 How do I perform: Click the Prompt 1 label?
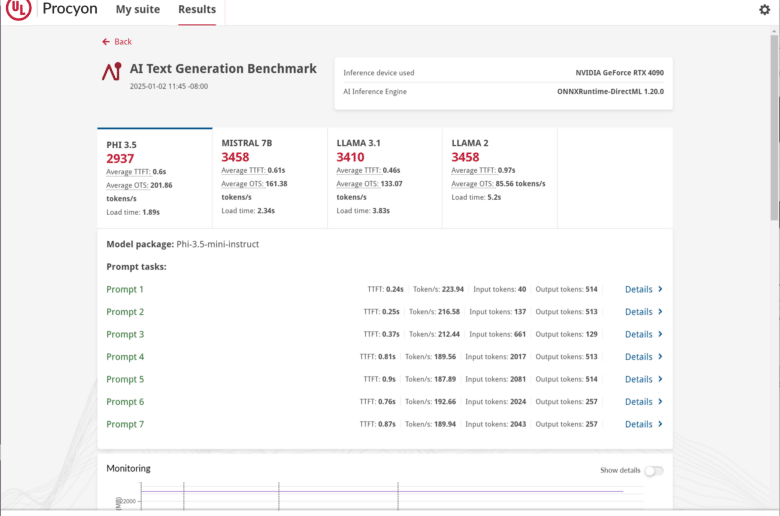point(125,290)
